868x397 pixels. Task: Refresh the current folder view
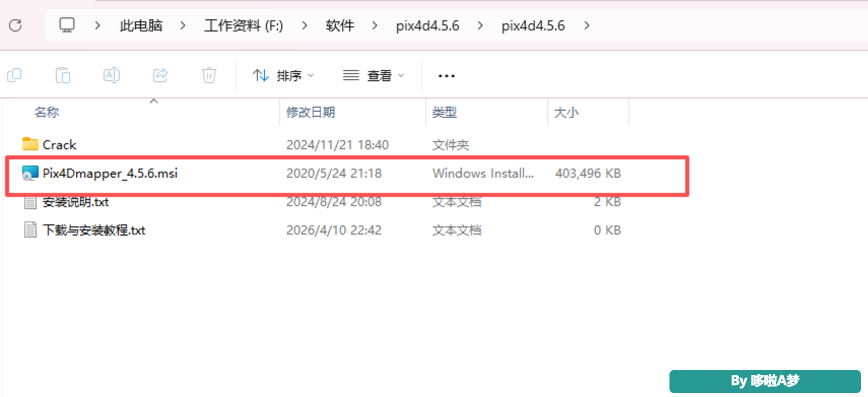click(x=15, y=25)
